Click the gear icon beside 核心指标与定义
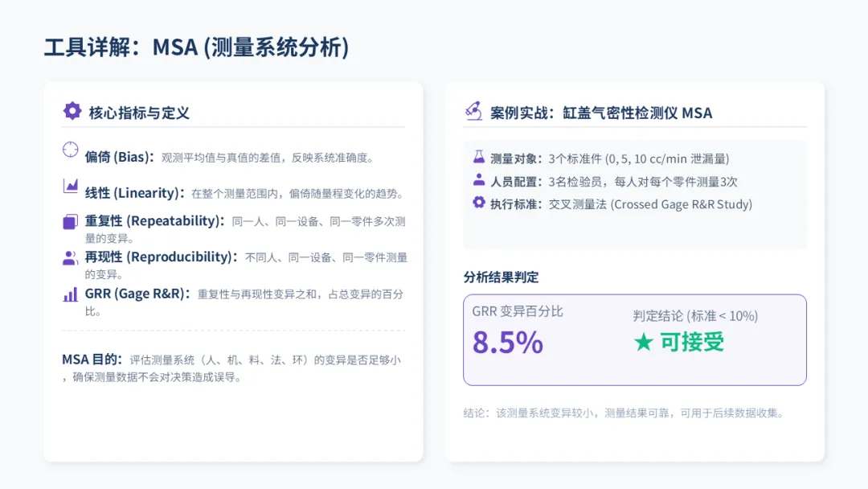The width and height of the screenshot is (868, 489). point(72,112)
